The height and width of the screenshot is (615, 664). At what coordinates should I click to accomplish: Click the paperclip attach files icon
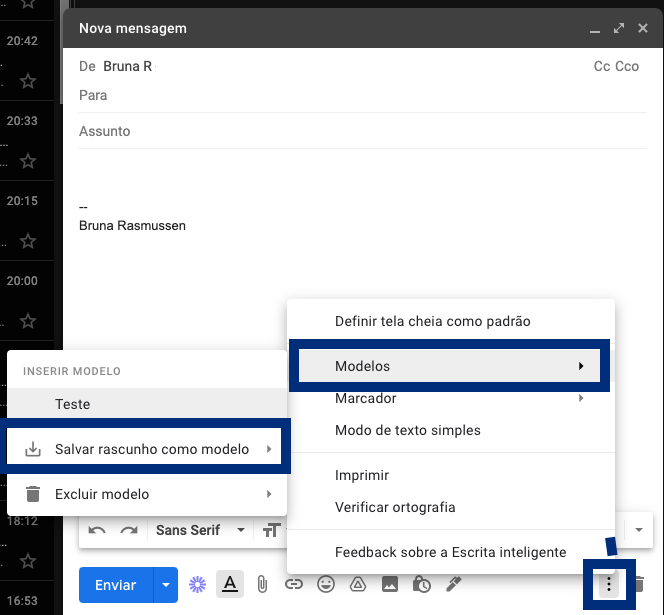pyautogui.click(x=262, y=585)
